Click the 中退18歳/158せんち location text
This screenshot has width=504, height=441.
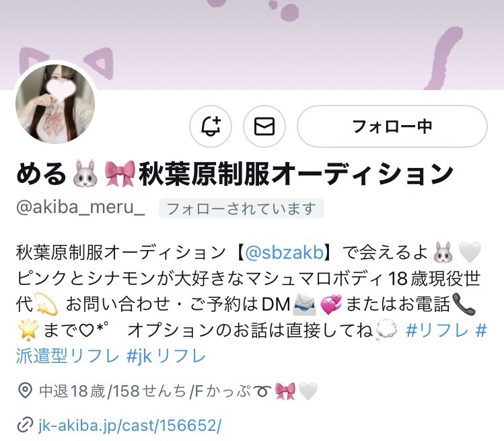112,391
